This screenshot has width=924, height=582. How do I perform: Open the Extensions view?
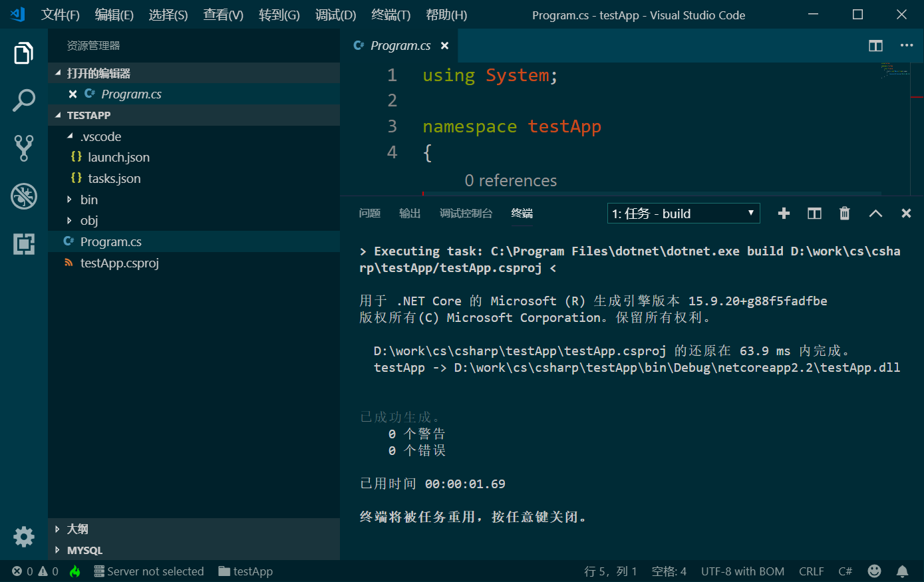24,244
